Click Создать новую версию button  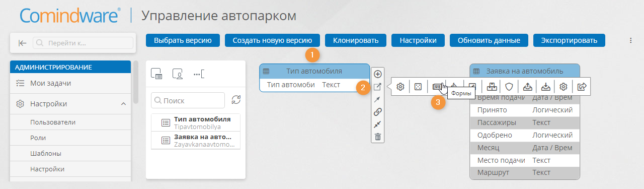272,40
